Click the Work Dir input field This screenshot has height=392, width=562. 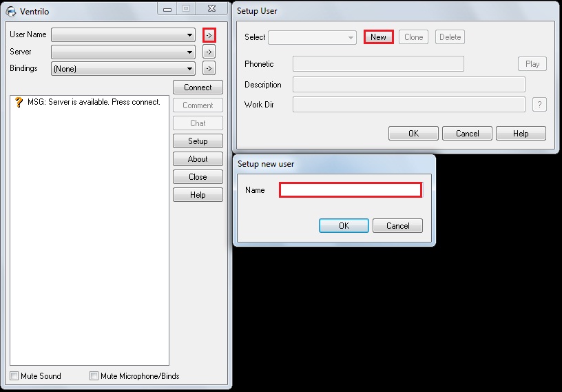[x=409, y=104]
